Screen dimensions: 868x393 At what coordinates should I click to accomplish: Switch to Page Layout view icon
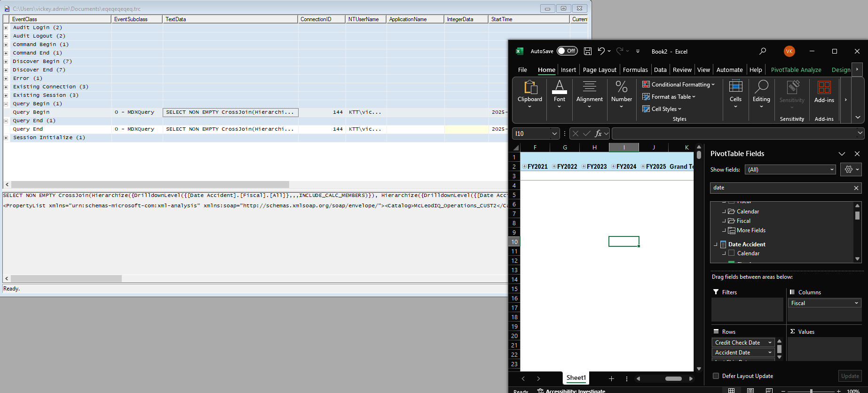click(750, 391)
